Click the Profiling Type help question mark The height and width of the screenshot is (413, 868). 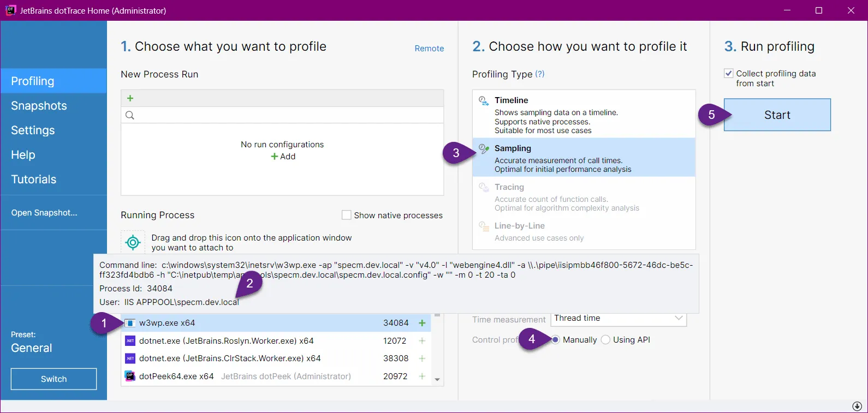click(540, 74)
